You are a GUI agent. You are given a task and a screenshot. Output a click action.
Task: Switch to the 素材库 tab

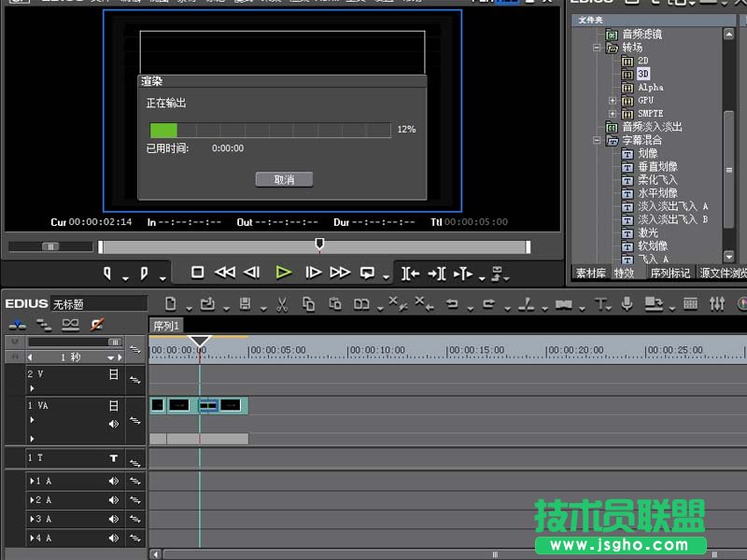point(591,273)
